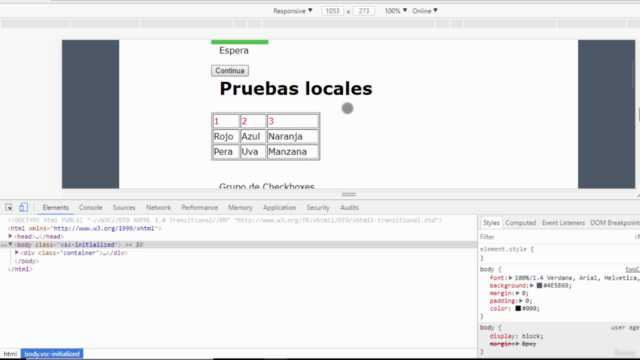
Task: Click the Continua button
Action: (x=230, y=71)
